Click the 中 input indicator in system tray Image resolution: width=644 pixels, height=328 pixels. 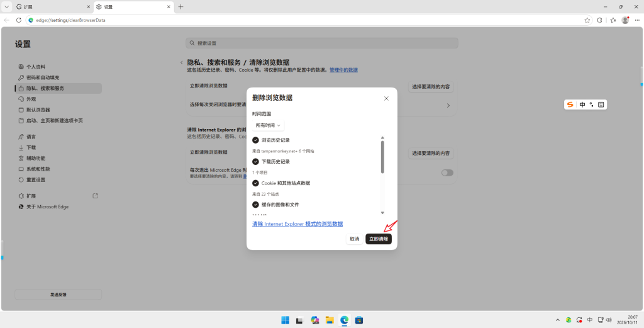tap(590, 320)
